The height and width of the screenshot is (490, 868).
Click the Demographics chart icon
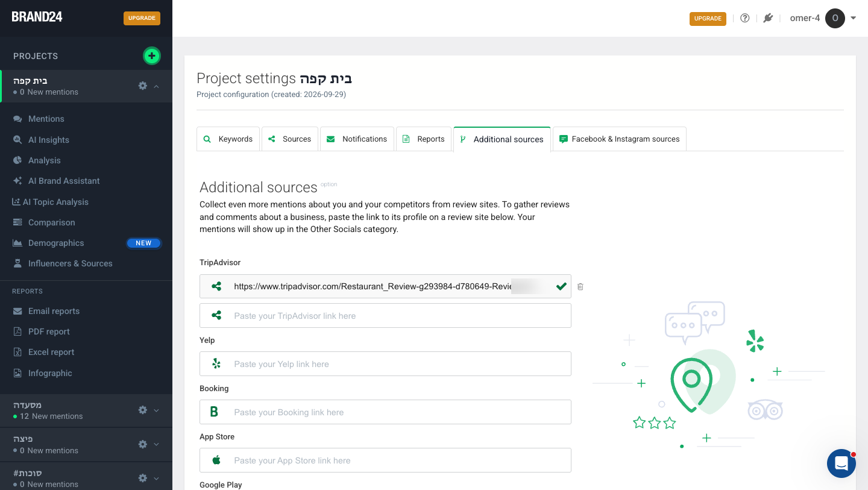tap(17, 243)
